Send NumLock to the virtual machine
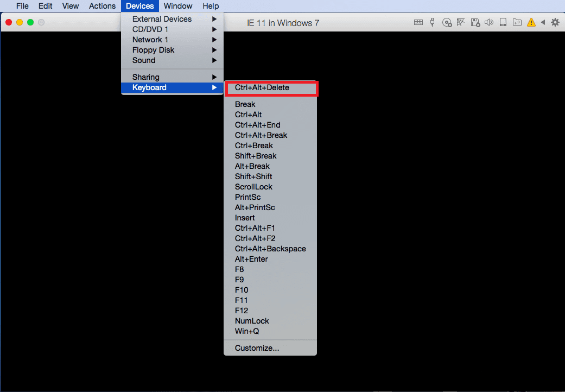The image size is (565, 392). tap(252, 320)
